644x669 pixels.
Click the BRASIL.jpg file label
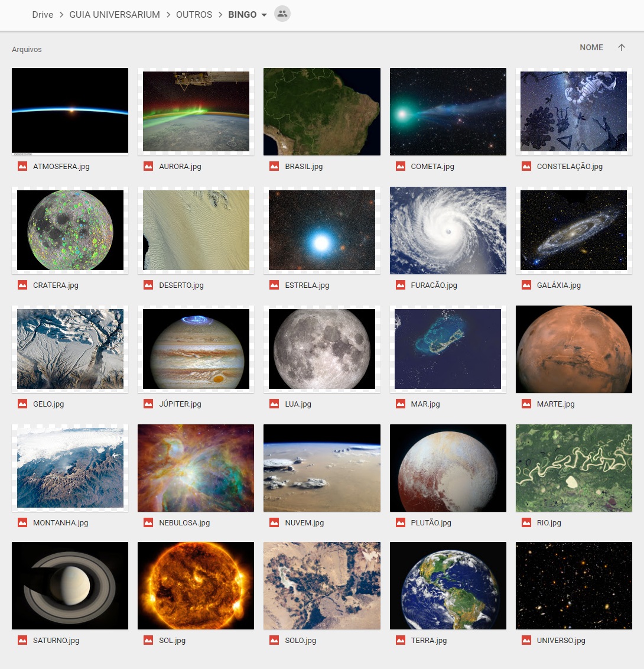(x=304, y=167)
